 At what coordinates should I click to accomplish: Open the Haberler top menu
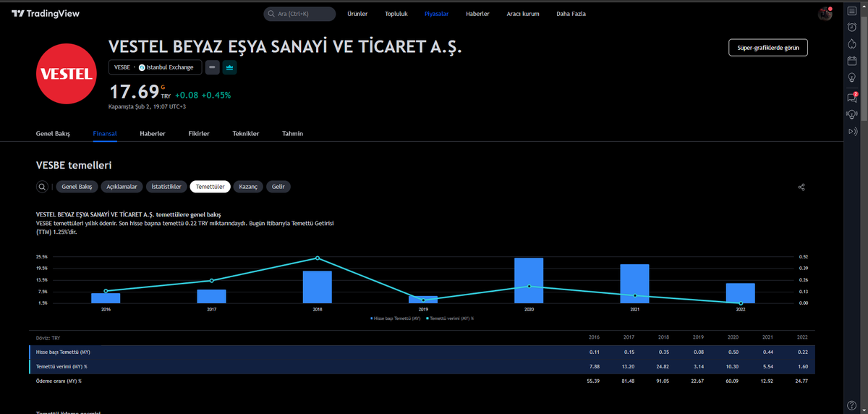click(x=477, y=14)
